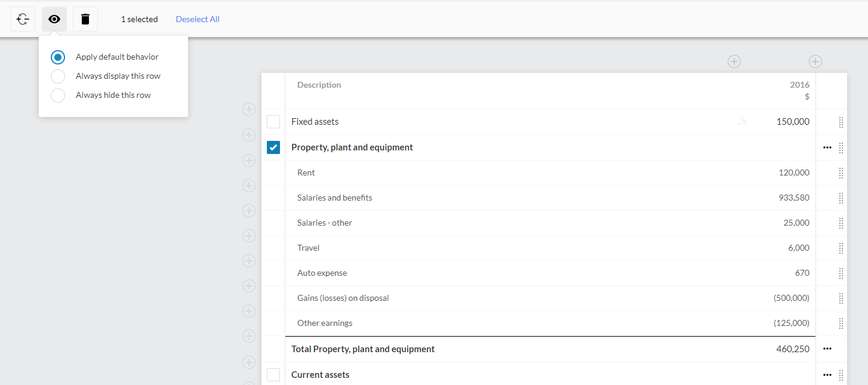Click the rightmost plus icon at the top
Image resolution: width=868 pixels, height=385 pixels.
[815, 61]
